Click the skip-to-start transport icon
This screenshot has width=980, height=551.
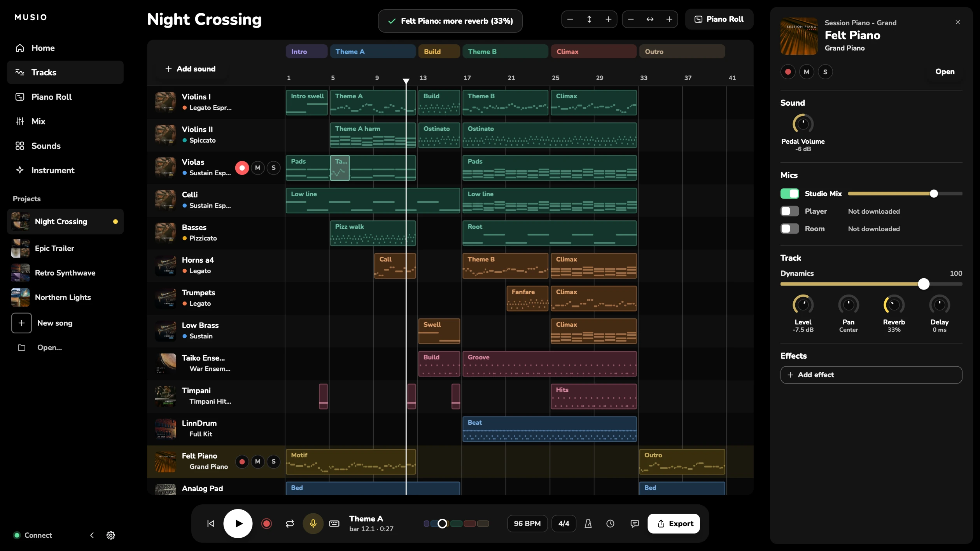coord(211,523)
